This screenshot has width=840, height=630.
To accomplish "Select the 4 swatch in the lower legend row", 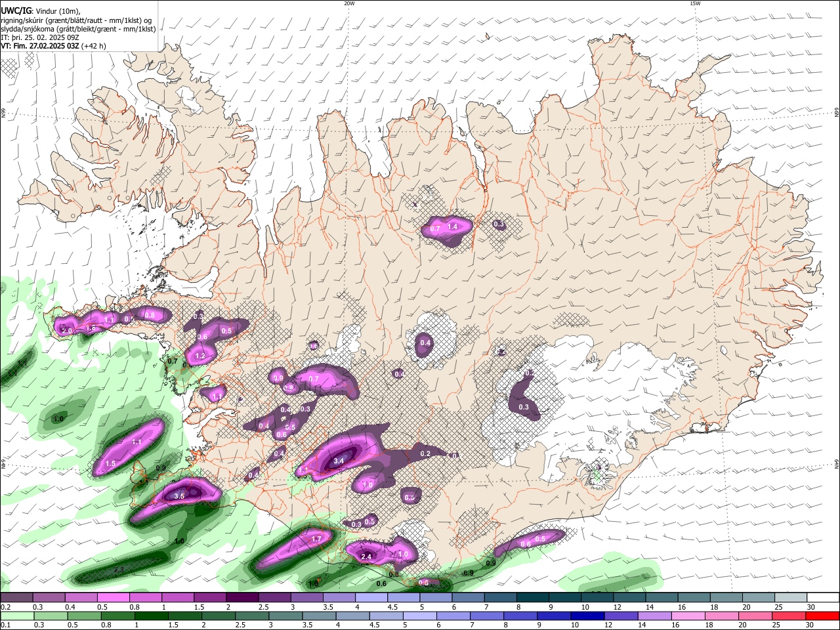I will pyautogui.click(x=352, y=616).
